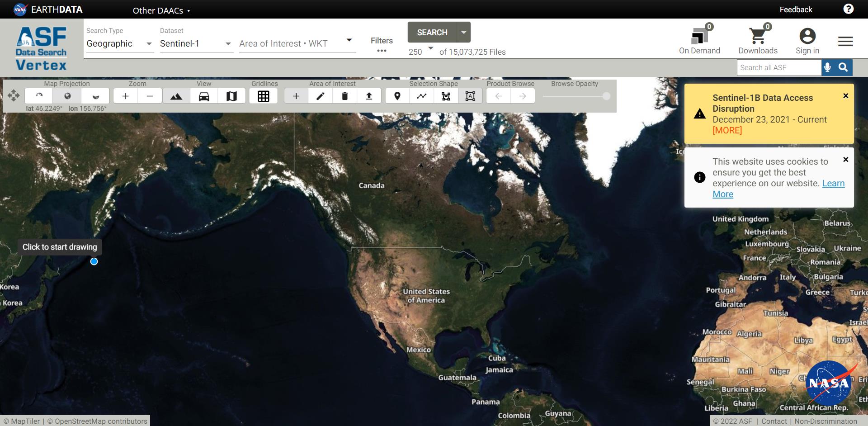Switch to folded map view
Screen dimensions: 868x426
click(231, 96)
